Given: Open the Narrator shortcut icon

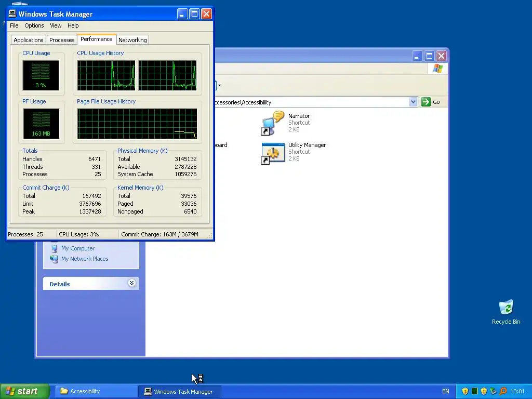Looking at the screenshot, I should click(273, 123).
